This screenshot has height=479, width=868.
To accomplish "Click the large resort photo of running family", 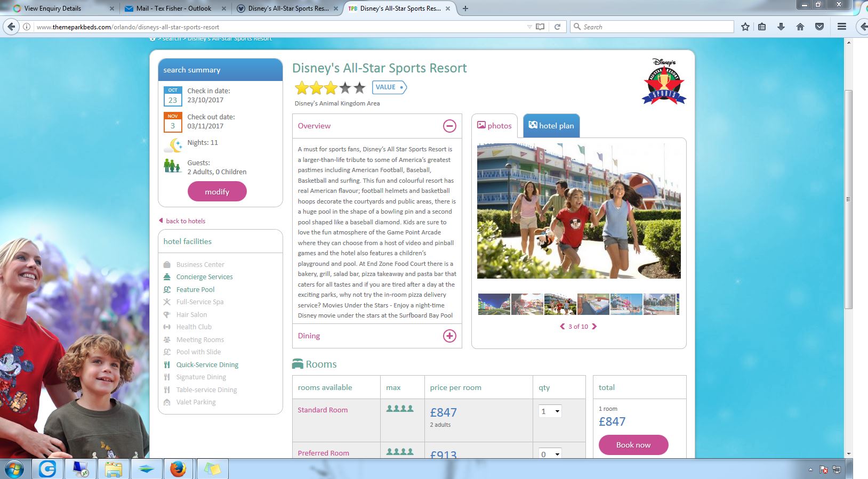I will 578,211.
